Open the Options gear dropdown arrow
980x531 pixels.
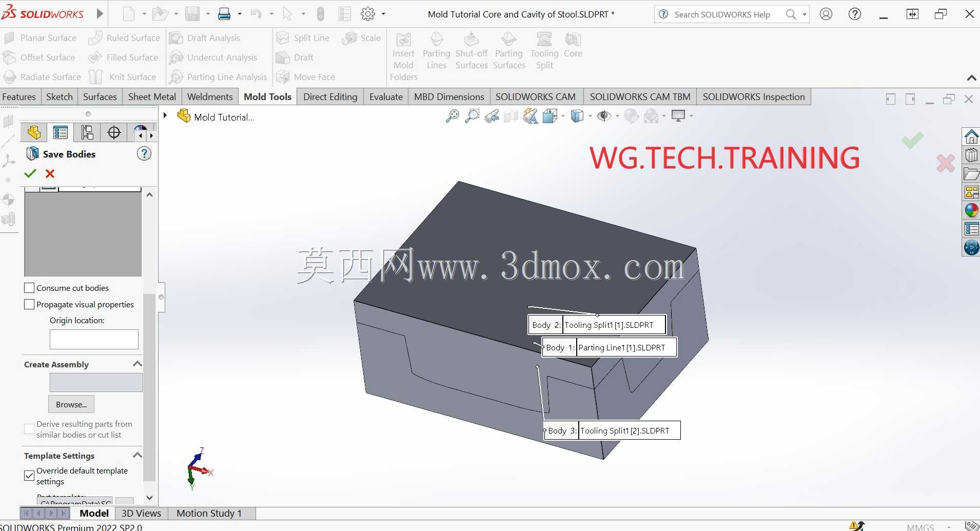[383, 14]
